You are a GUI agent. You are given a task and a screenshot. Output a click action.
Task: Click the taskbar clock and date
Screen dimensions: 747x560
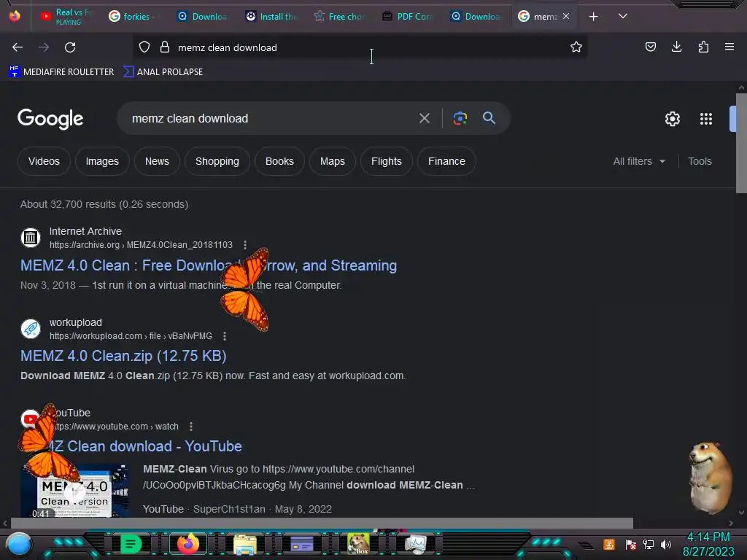(708, 544)
